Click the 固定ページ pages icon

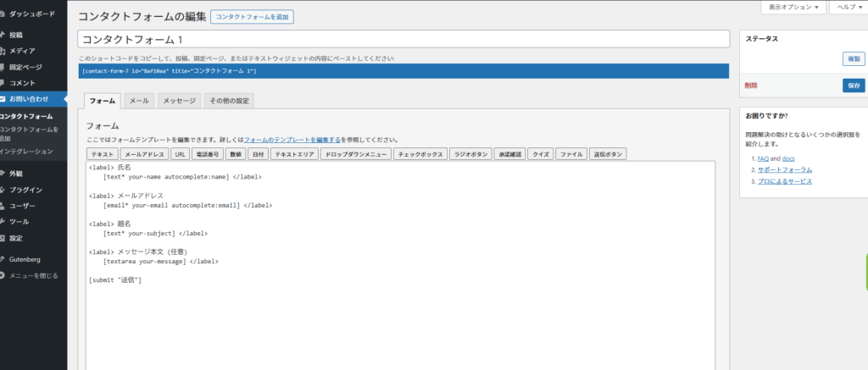tap(3, 67)
